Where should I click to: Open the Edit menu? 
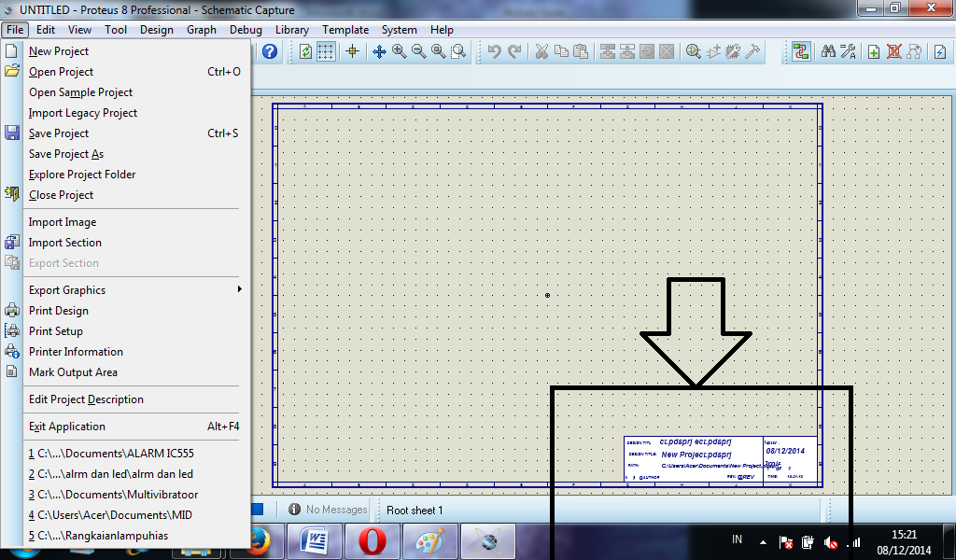46,29
